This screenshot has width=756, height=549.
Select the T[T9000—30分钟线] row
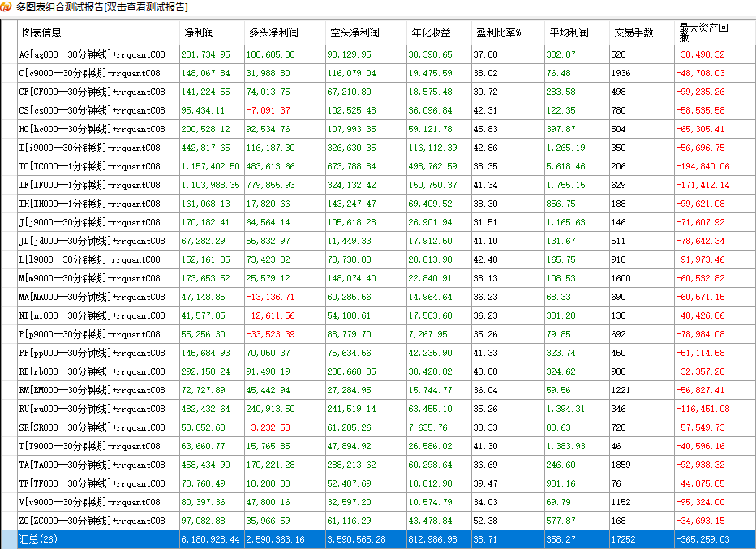(x=378, y=446)
